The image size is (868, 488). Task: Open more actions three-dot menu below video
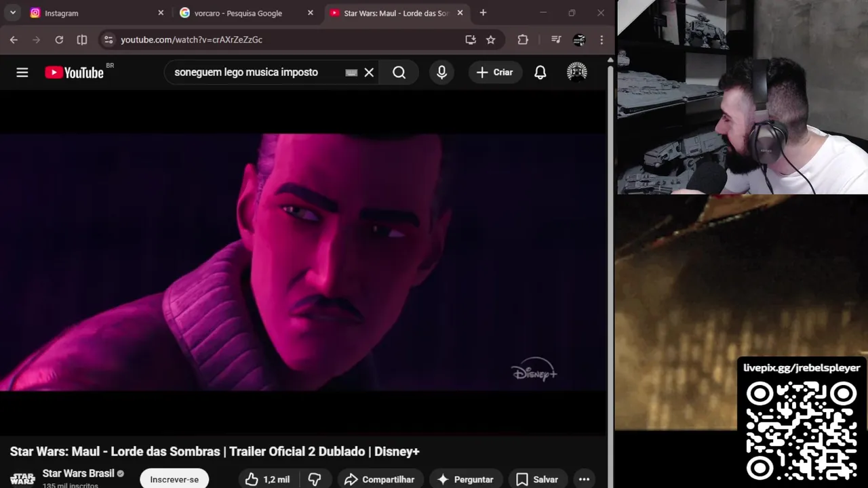click(x=584, y=479)
